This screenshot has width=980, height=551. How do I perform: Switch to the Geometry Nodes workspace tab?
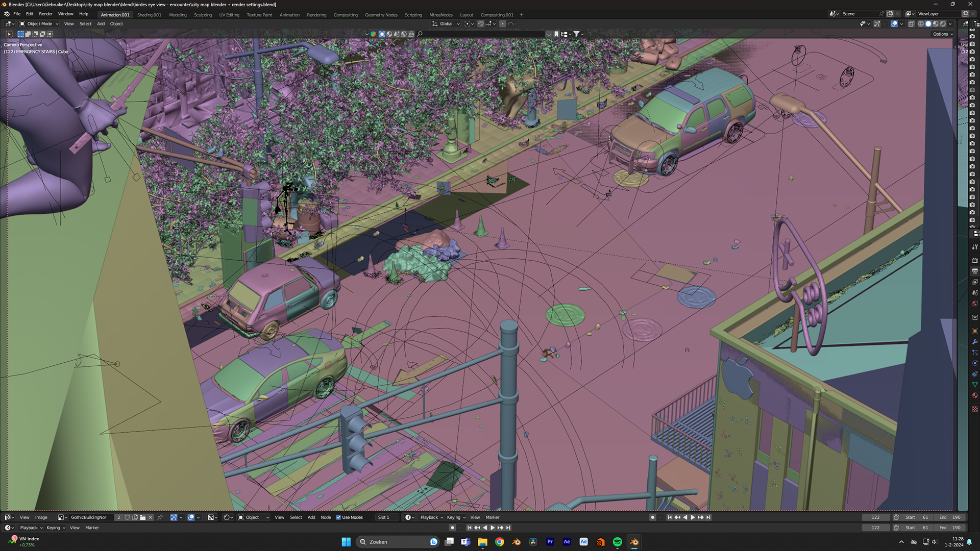(381, 15)
